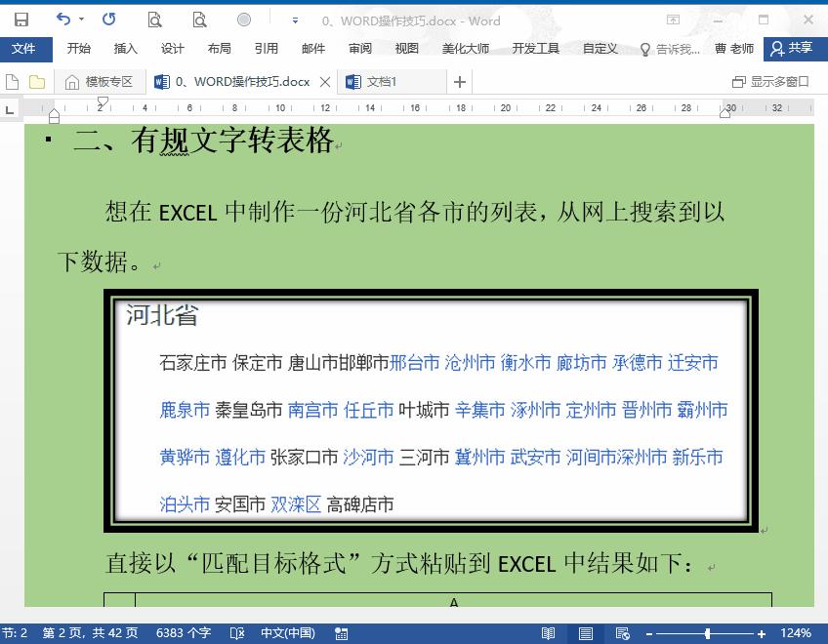The width and height of the screenshot is (828, 644).
Task: Switch to the 审阅 ribbon tab
Action: (359, 48)
